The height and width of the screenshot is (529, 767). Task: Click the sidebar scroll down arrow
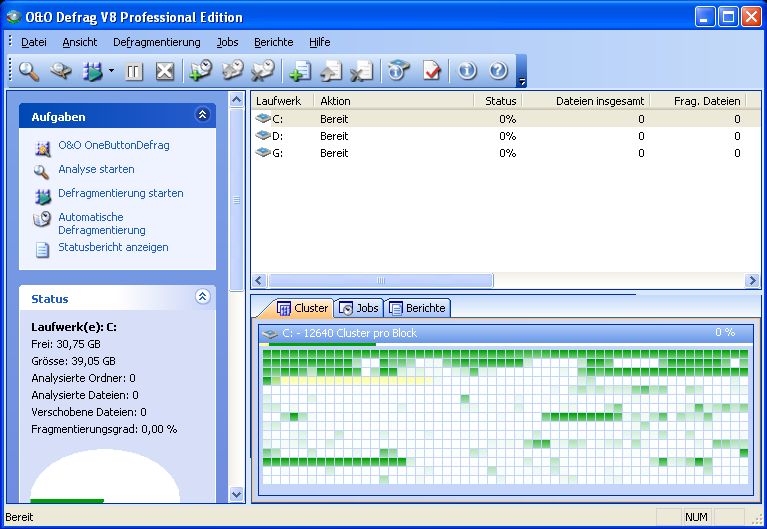[x=237, y=494]
